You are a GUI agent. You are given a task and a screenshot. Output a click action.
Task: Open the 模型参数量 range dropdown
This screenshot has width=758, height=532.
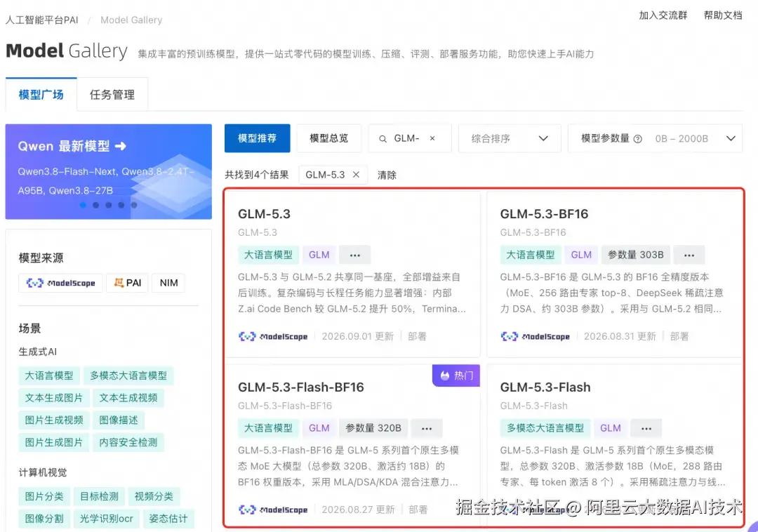click(655, 139)
